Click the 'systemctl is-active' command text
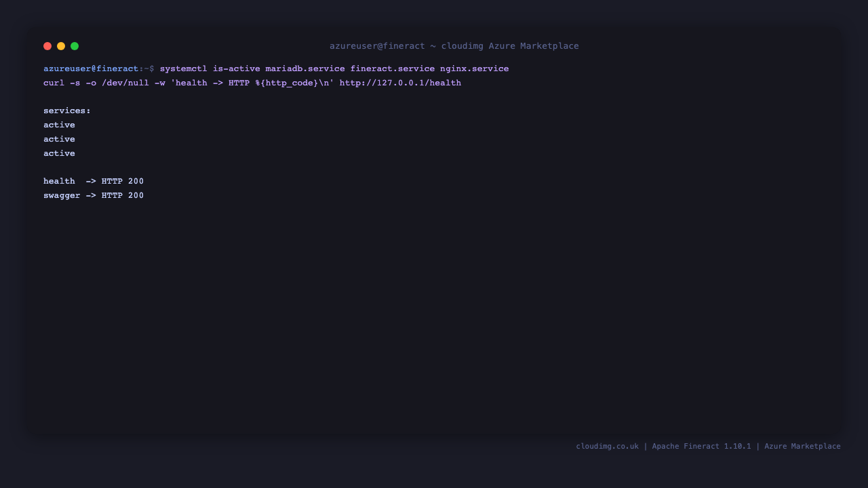The width and height of the screenshot is (868, 488). (210, 69)
